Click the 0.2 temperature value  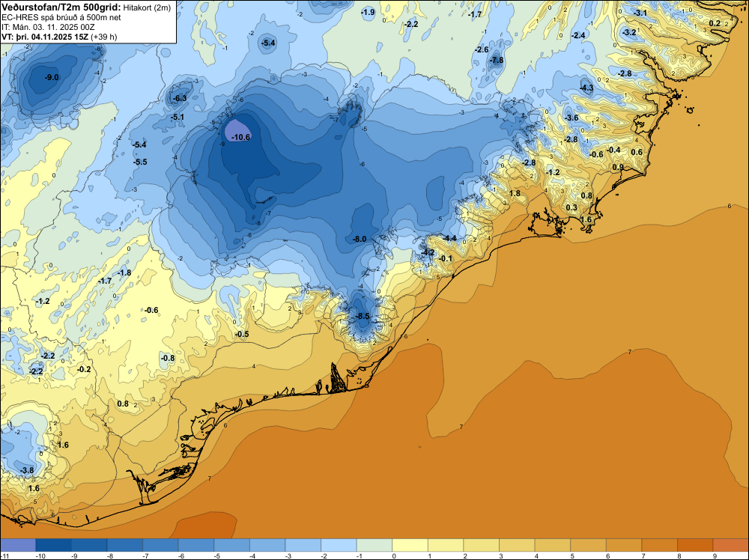[715, 23]
